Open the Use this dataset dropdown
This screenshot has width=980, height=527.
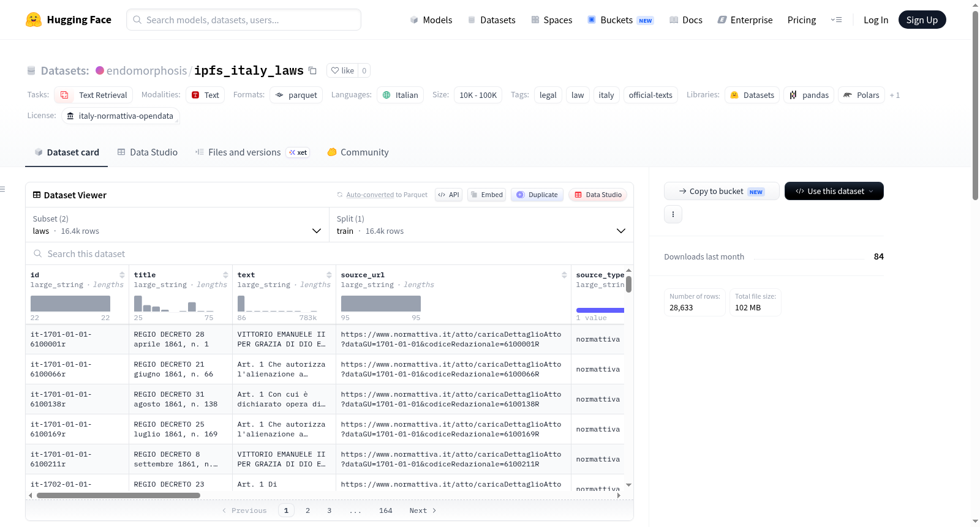[834, 191]
